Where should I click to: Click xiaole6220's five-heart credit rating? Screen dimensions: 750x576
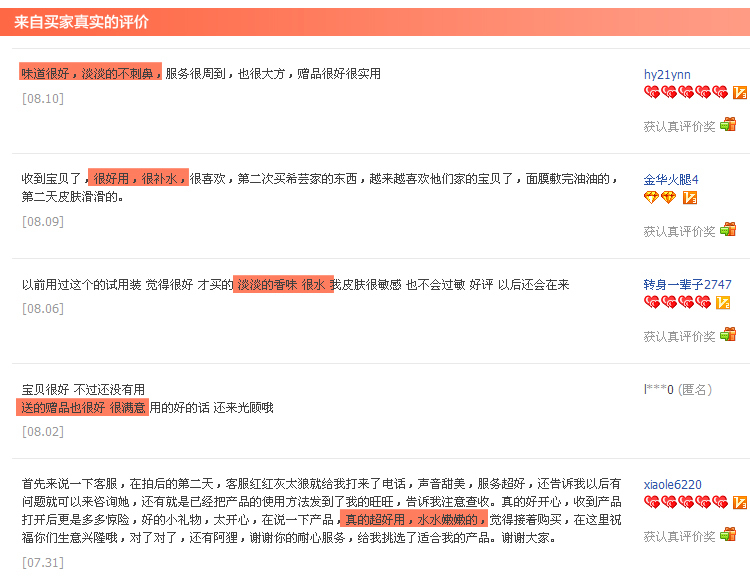click(686, 502)
